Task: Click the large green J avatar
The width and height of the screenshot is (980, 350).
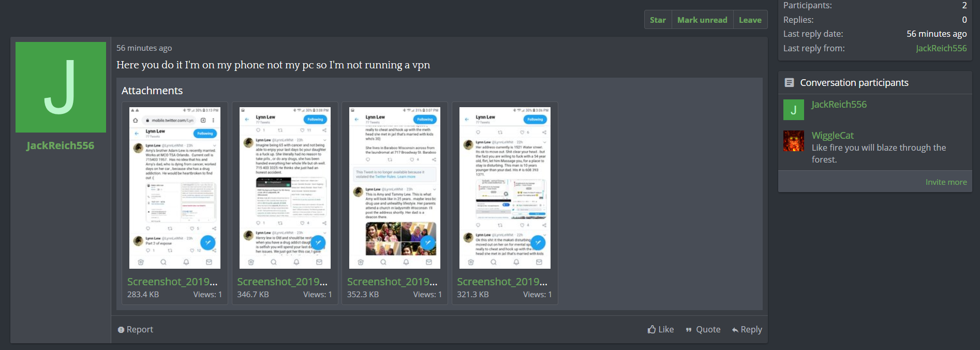Action: pyautogui.click(x=61, y=87)
